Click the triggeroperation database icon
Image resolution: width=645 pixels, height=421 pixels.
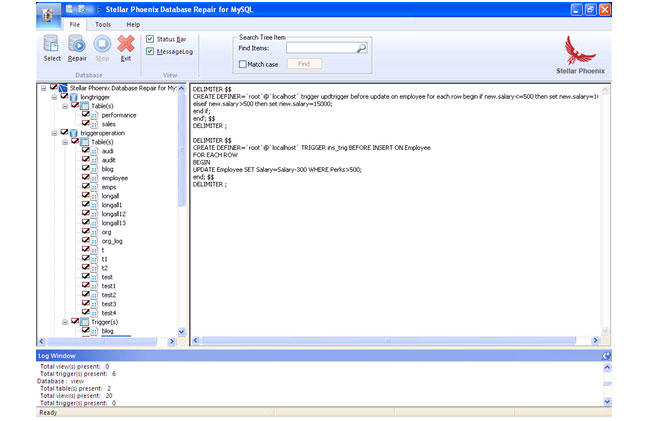click(x=74, y=133)
